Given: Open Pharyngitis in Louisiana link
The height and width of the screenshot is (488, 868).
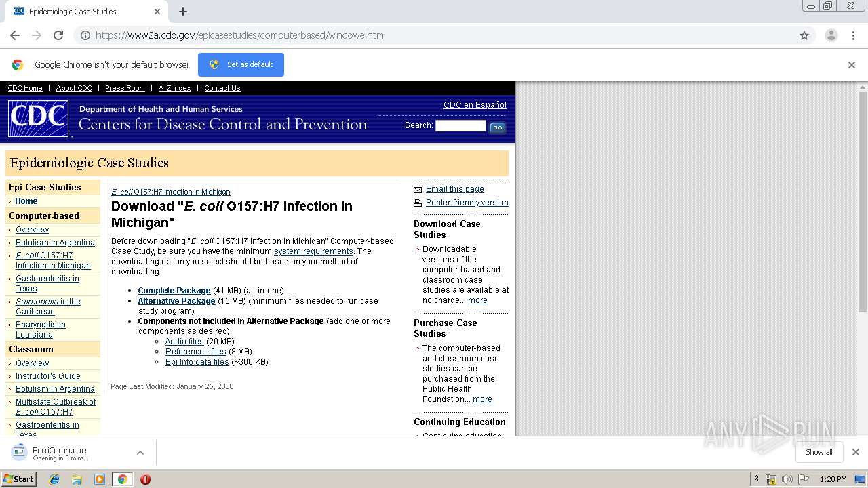Looking at the screenshot, I should [x=41, y=329].
